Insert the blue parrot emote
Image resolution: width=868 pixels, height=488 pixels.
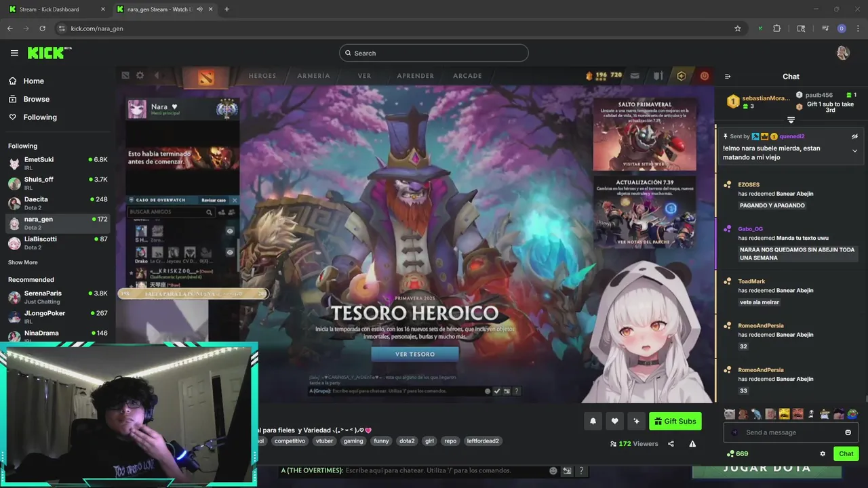click(x=757, y=414)
